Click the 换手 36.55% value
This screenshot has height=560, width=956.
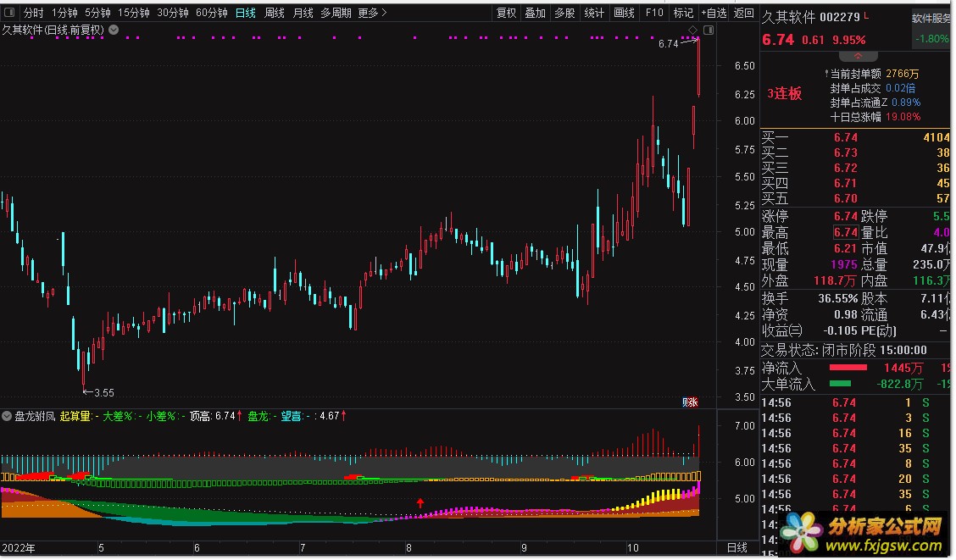point(837,298)
